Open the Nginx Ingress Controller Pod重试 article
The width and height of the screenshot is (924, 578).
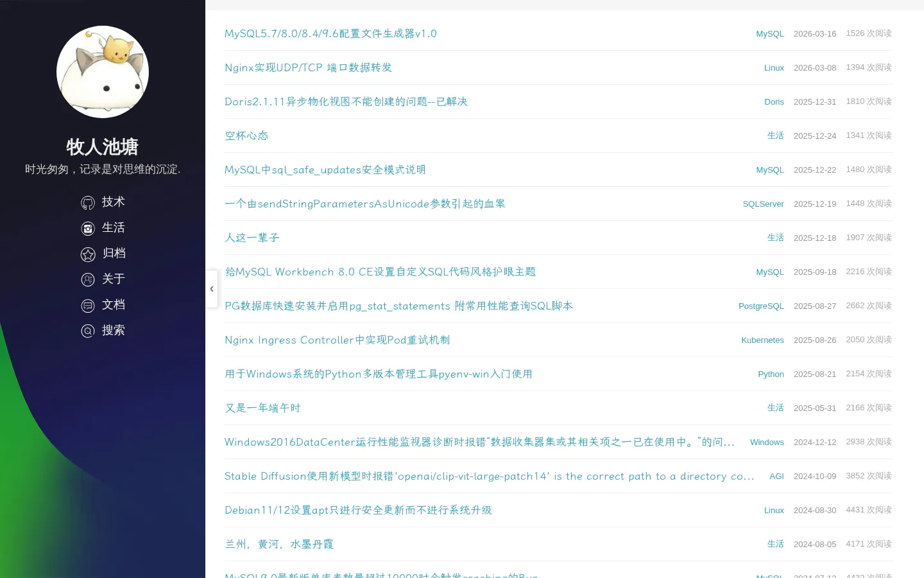[337, 340]
